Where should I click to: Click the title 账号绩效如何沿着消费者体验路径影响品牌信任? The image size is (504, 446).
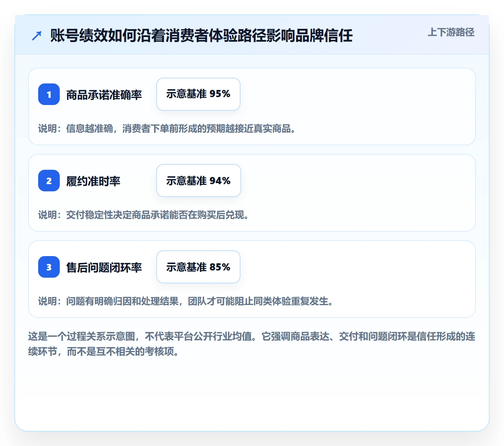201,36
